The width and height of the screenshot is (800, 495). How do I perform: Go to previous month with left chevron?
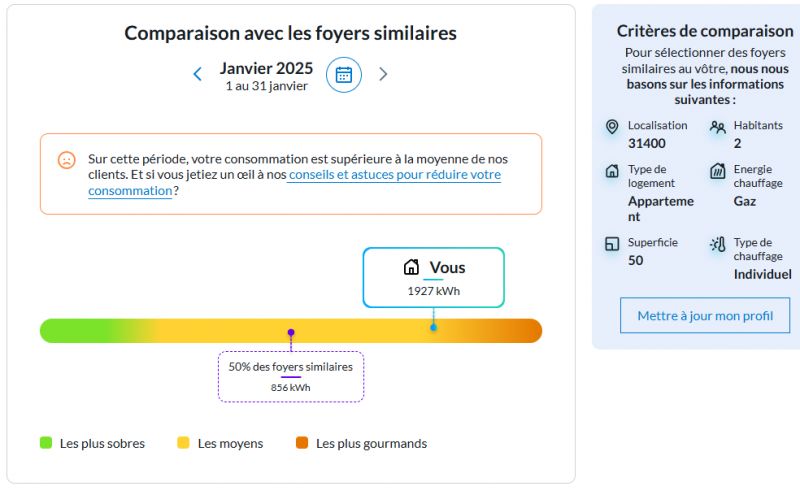(x=197, y=74)
